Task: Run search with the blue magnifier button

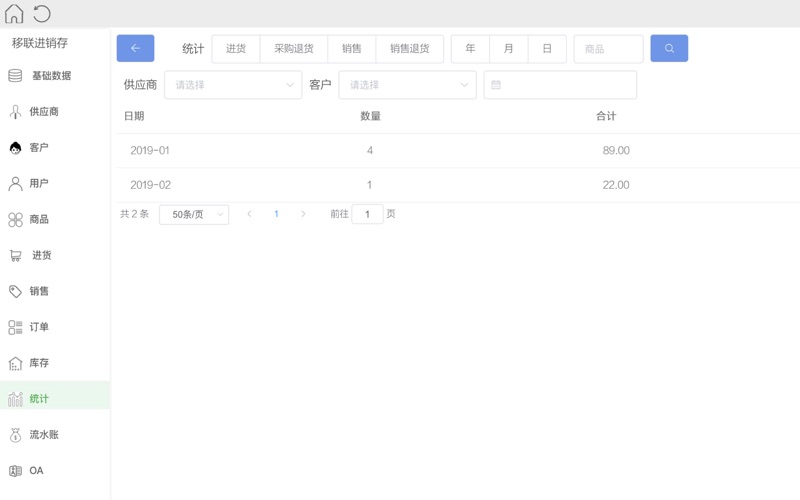Action: pos(669,48)
